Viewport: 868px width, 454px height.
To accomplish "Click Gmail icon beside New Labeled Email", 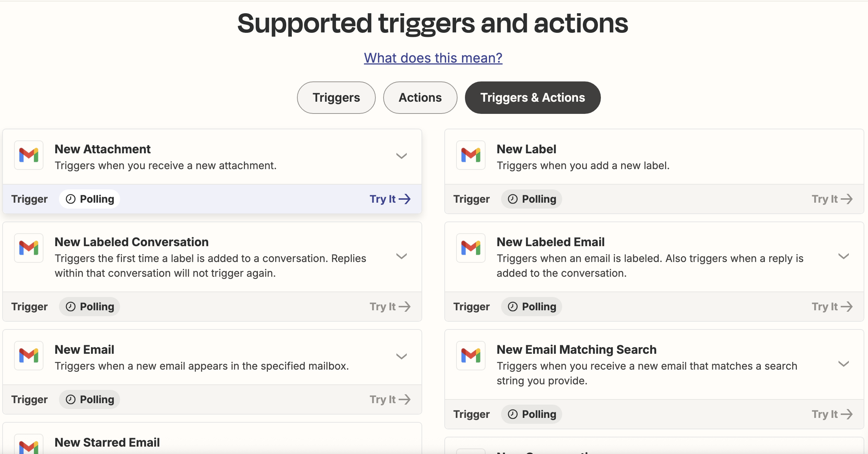I will click(x=471, y=248).
